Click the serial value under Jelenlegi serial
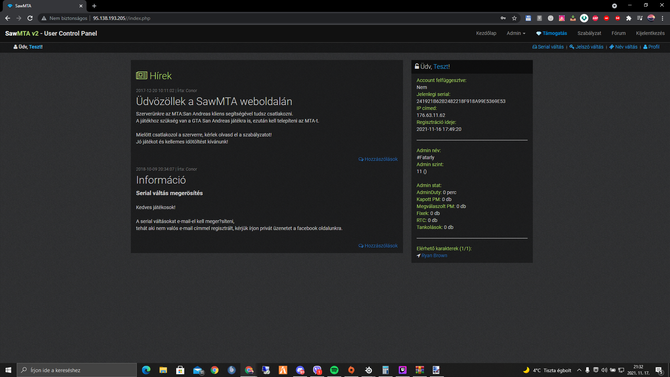Viewport: 670px width, 377px height. (x=461, y=101)
